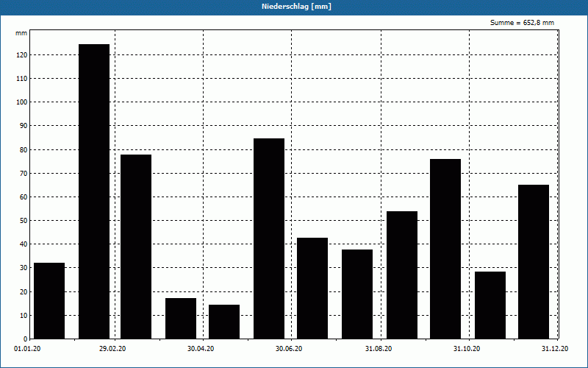Select the April bar near 17 mm

181,319
